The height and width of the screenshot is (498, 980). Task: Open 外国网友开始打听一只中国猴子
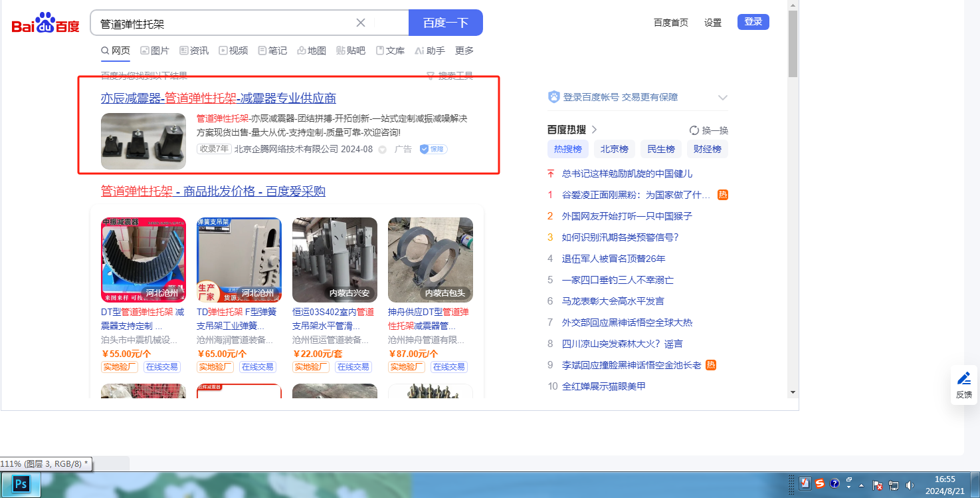pyautogui.click(x=627, y=216)
